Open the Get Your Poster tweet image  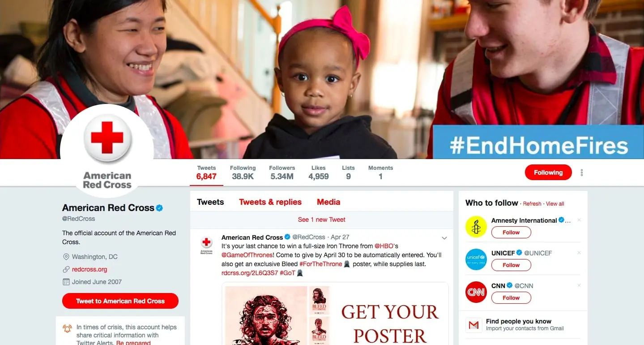(335, 314)
